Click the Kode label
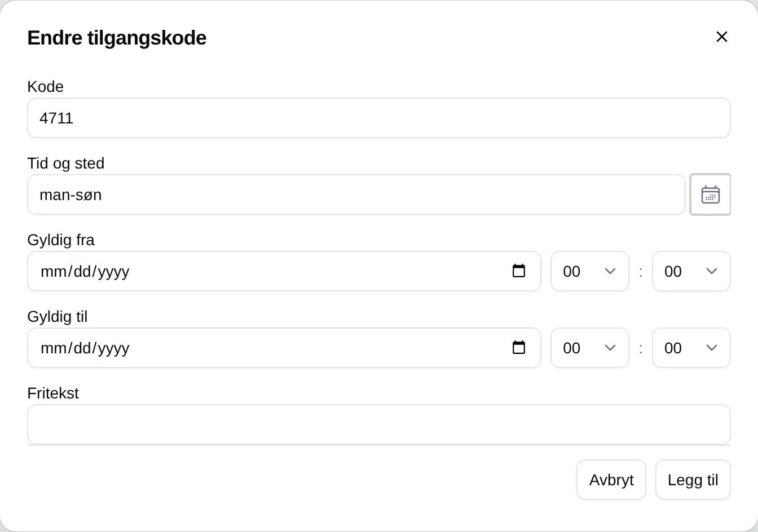This screenshot has height=532, width=758. (x=46, y=86)
